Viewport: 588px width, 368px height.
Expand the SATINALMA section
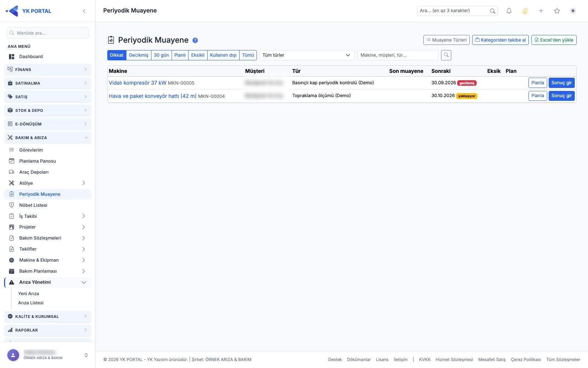[48, 83]
